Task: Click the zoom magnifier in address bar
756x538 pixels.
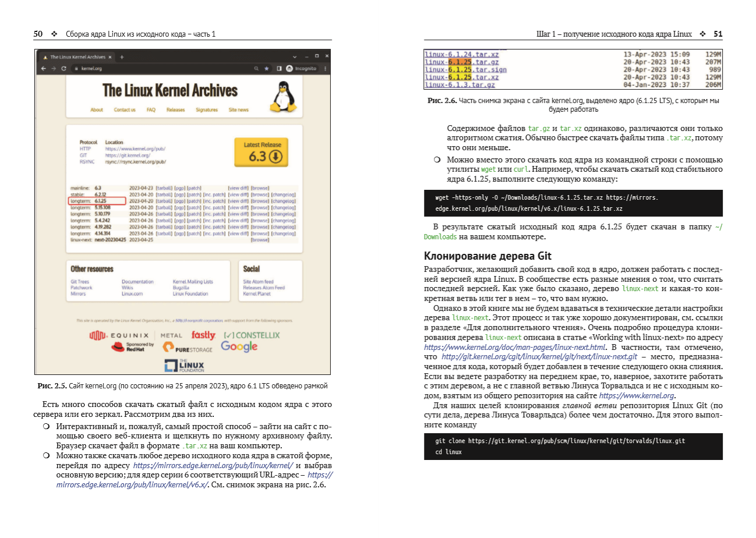Action: coord(256,69)
